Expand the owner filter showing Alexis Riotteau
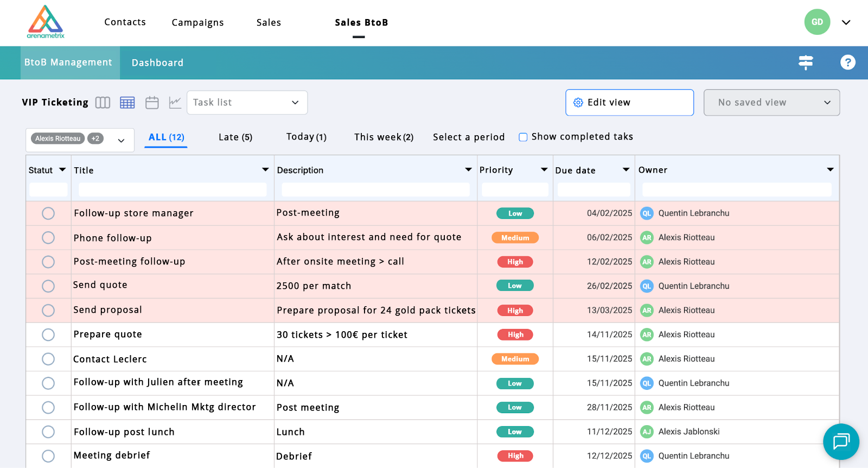 (x=121, y=140)
